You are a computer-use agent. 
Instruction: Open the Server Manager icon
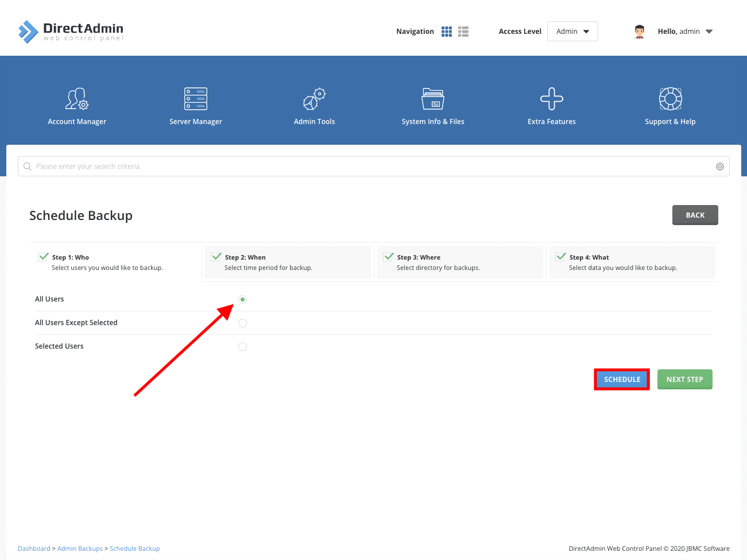point(195,99)
